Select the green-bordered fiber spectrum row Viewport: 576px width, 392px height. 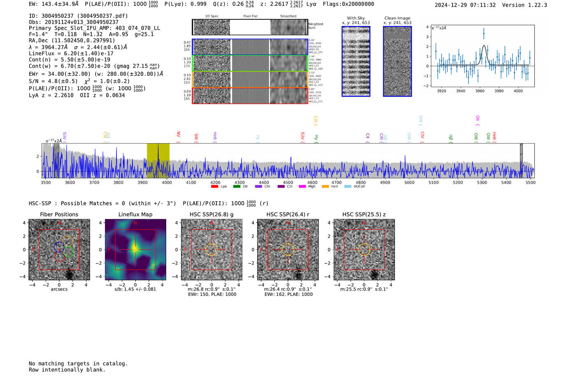[x=250, y=63]
